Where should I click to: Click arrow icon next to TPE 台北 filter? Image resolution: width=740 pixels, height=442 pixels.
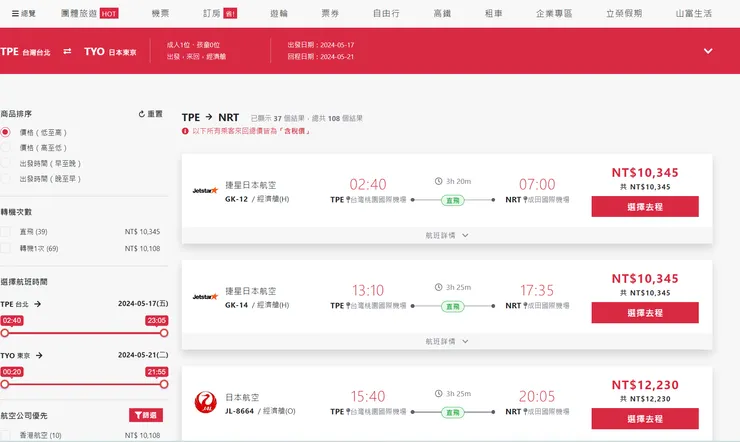pos(38,304)
